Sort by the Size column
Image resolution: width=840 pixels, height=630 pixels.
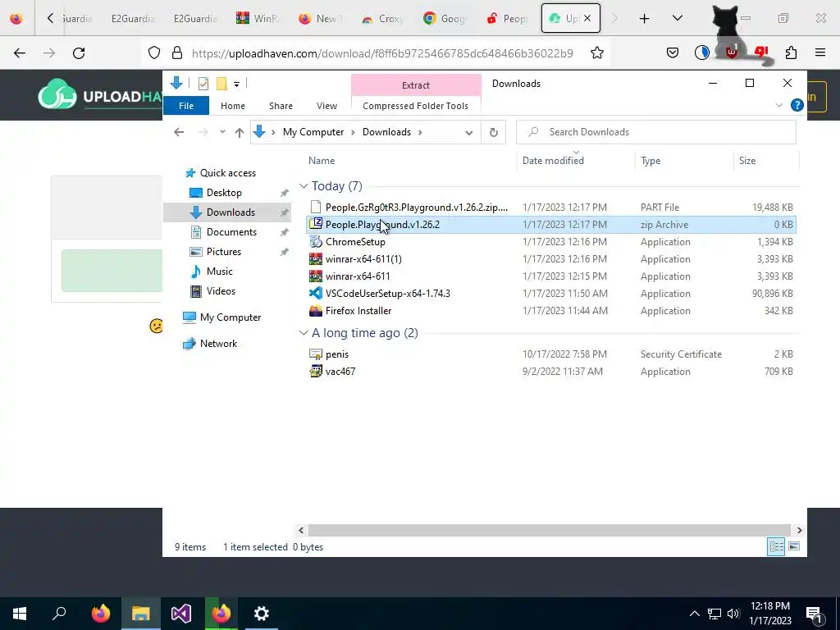pyautogui.click(x=746, y=161)
